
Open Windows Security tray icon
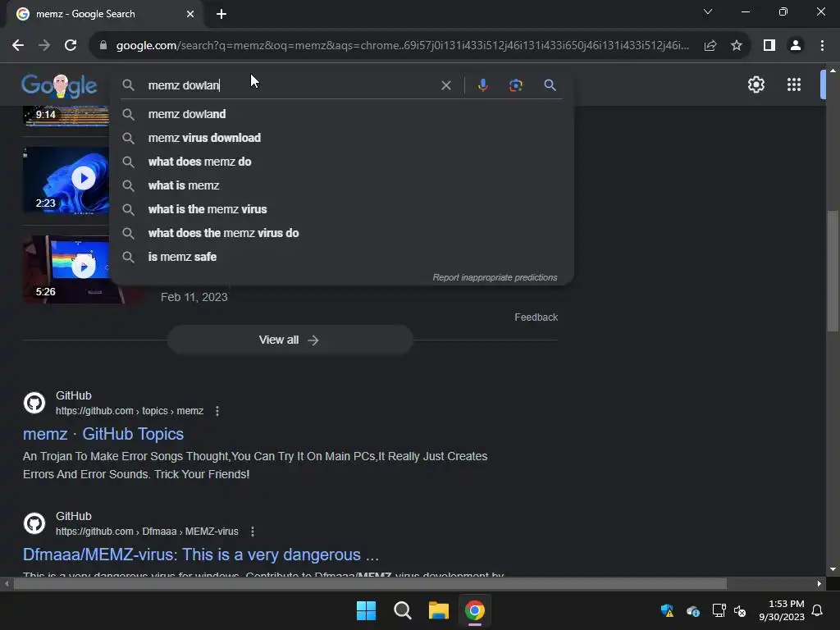(667, 610)
